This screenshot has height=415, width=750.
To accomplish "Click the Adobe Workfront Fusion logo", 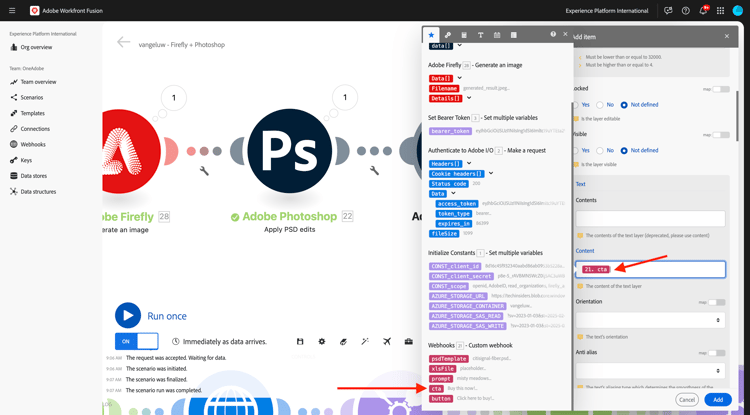I will tap(34, 11).
